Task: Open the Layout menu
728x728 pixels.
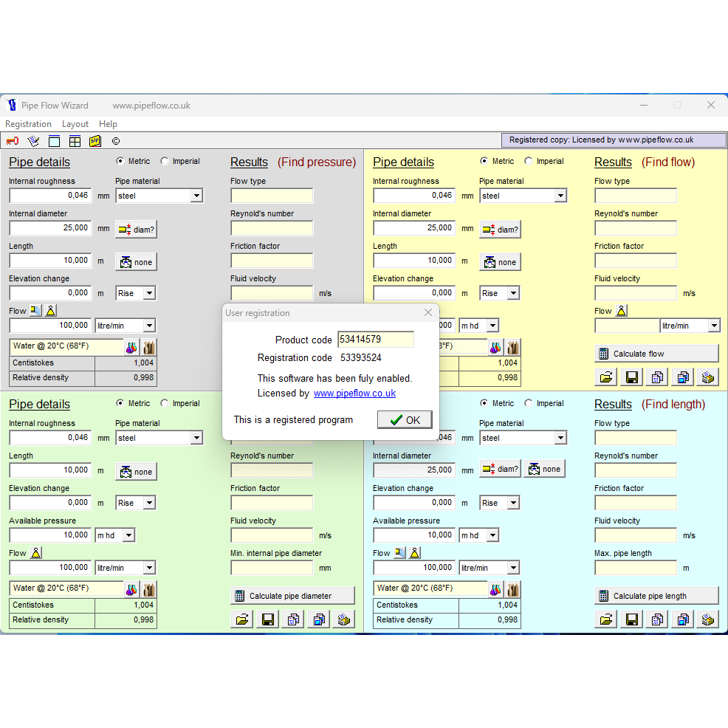Action: 75,124
